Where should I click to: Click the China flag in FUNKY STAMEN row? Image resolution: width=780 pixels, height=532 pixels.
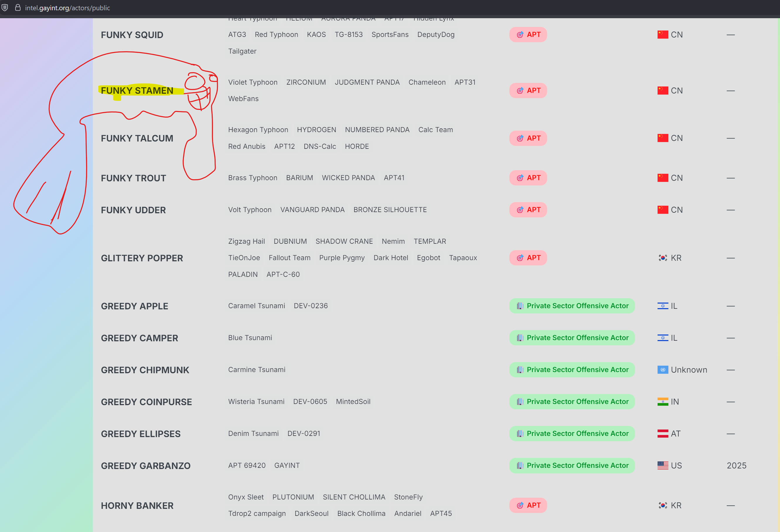point(663,91)
